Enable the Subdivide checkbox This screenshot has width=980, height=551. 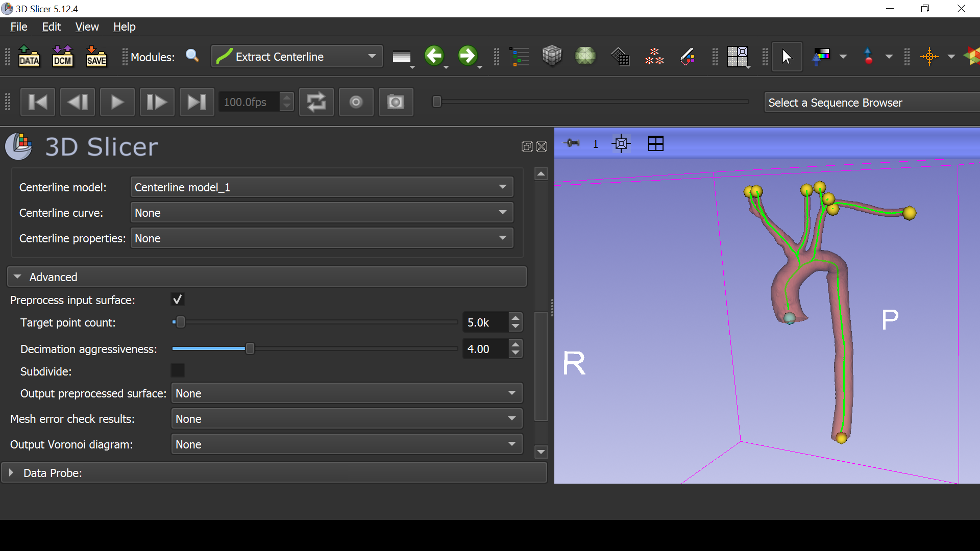click(x=177, y=371)
